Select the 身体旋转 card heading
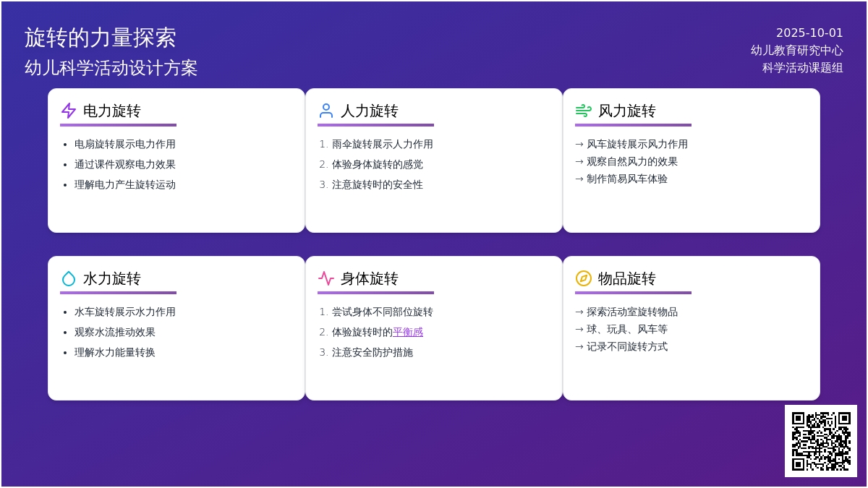This screenshot has height=488, width=868. tap(370, 279)
